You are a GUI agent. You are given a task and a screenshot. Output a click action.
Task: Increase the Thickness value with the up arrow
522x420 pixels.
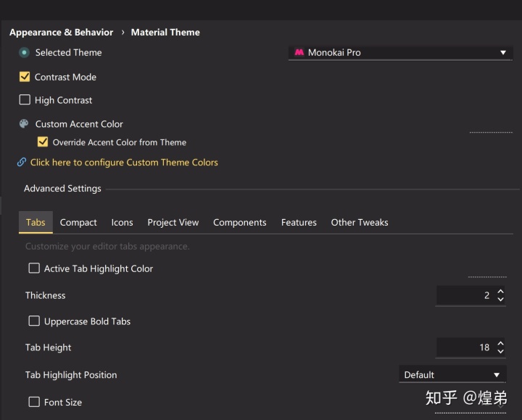click(500, 292)
